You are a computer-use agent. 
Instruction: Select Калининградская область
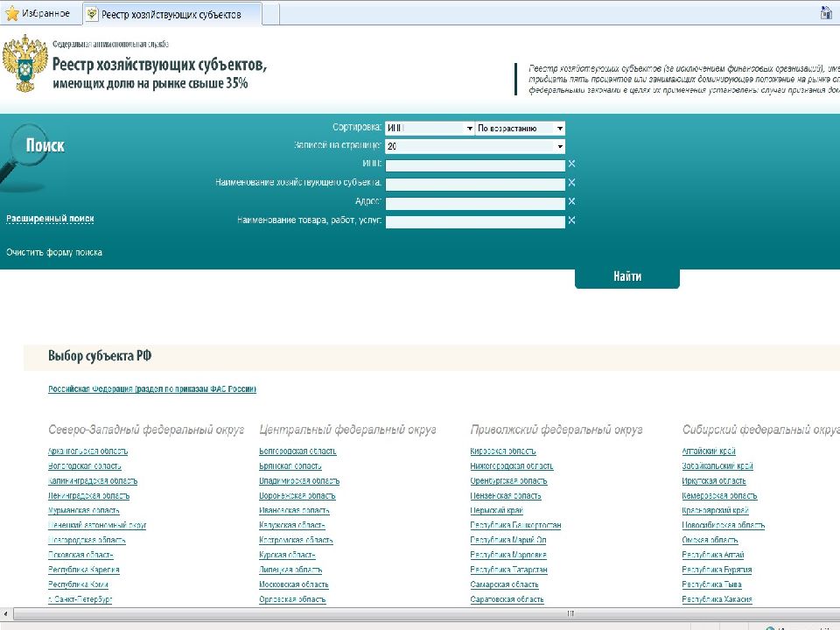point(93,481)
